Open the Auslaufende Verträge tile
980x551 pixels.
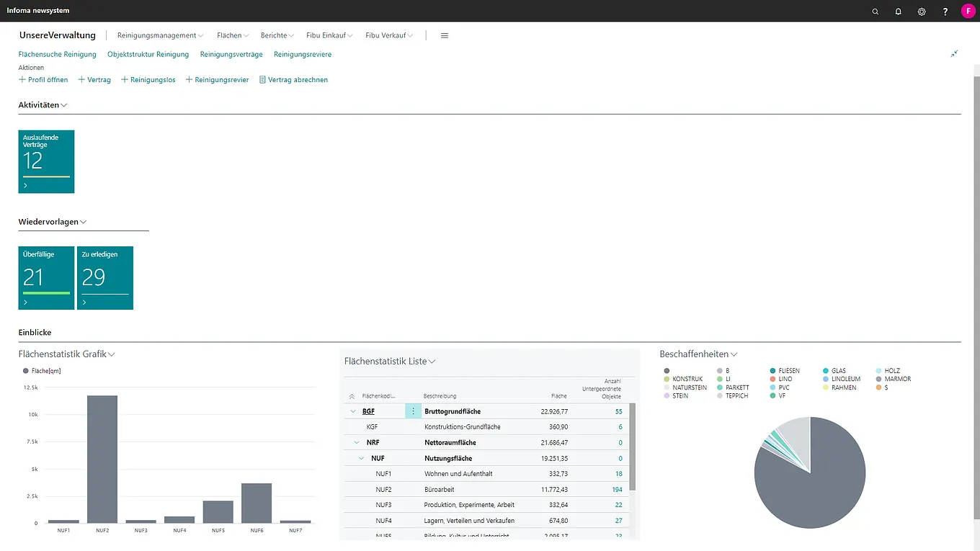pos(46,161)
